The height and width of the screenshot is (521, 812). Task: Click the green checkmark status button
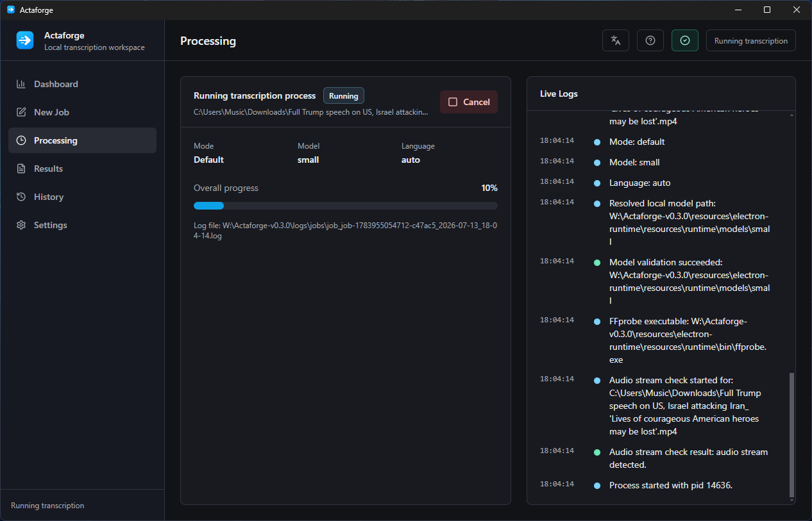click(685, 40)
